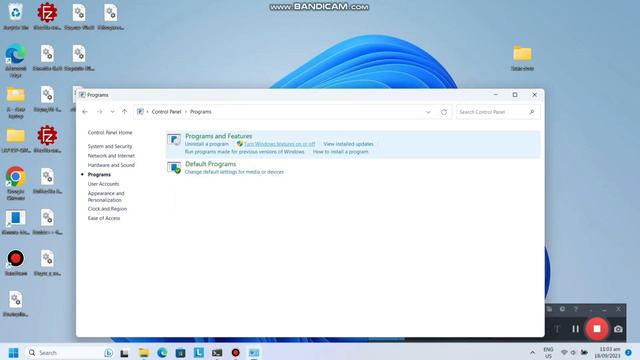Select Google Chrome desktop shortcut
The height and width of the screenshot is (360, 640).
point(16,183)
